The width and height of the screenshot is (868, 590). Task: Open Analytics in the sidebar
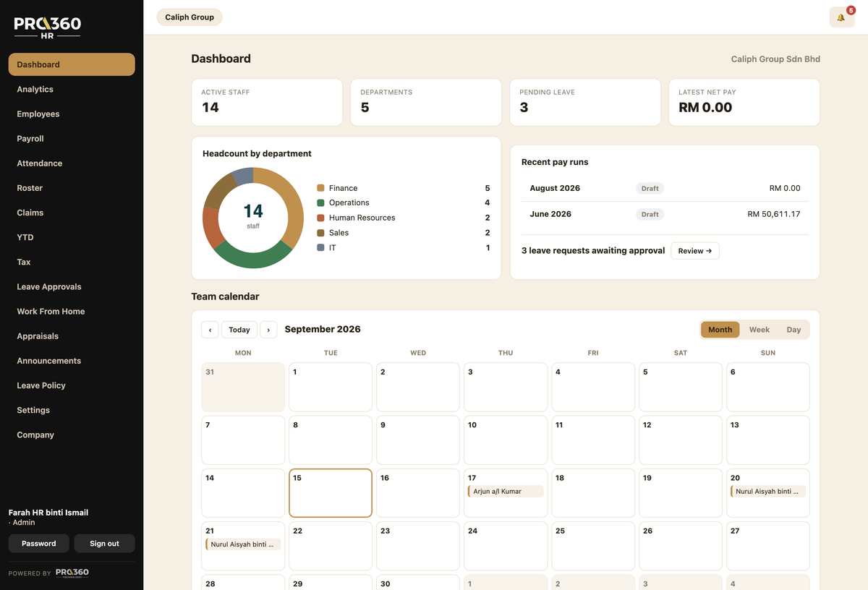coord(72,89)
